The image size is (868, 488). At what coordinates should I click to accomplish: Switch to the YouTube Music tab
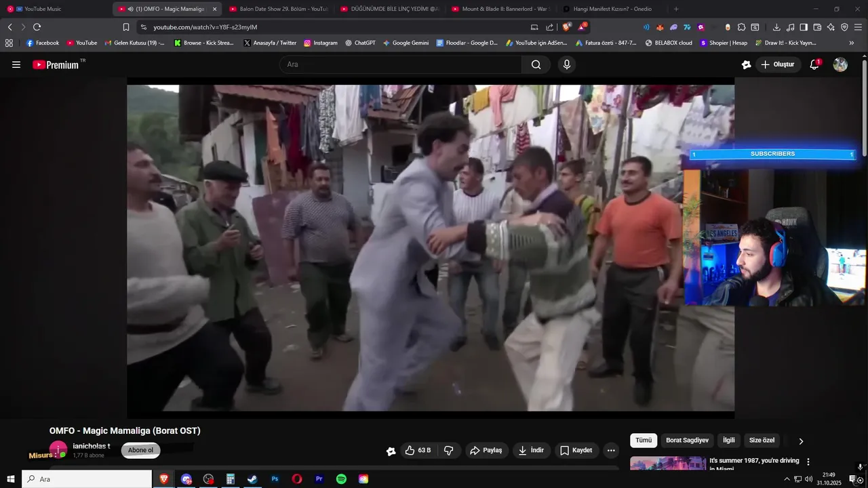56,9
